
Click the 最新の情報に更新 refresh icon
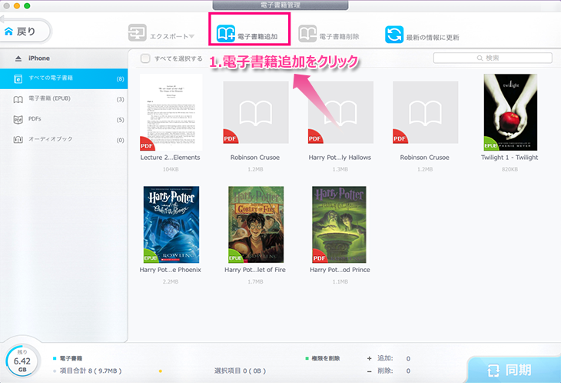tap(394, 35)
